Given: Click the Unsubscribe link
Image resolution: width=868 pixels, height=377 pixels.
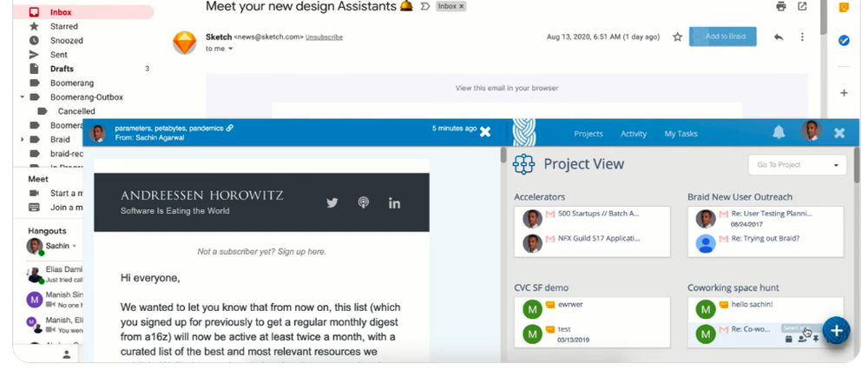Looking at the screenshot, I should tap(324, 37).
